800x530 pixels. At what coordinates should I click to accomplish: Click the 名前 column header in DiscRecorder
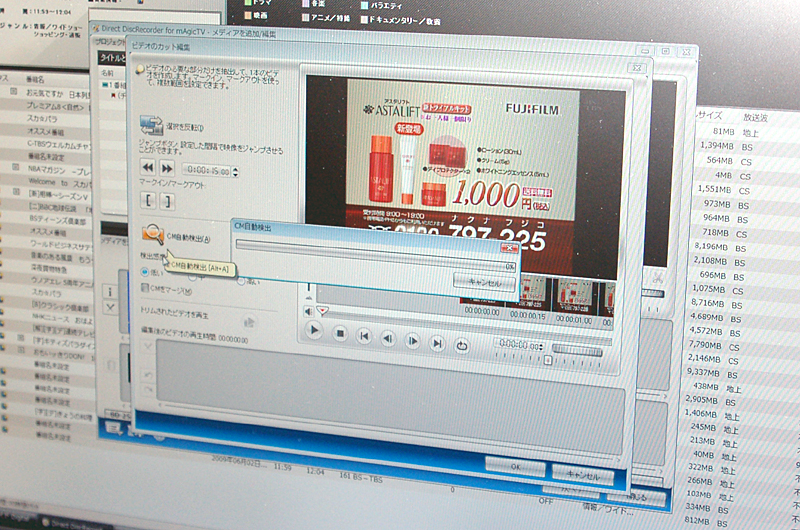pos(107,73)
